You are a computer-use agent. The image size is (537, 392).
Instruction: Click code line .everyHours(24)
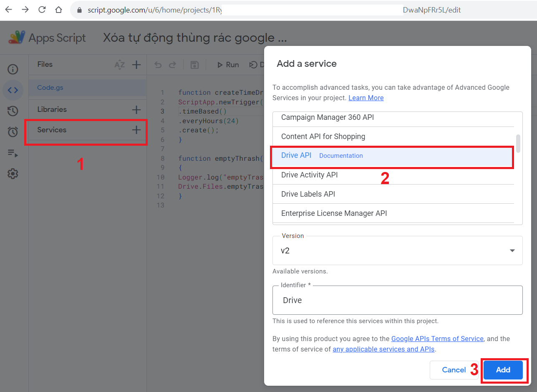[208, 121]
